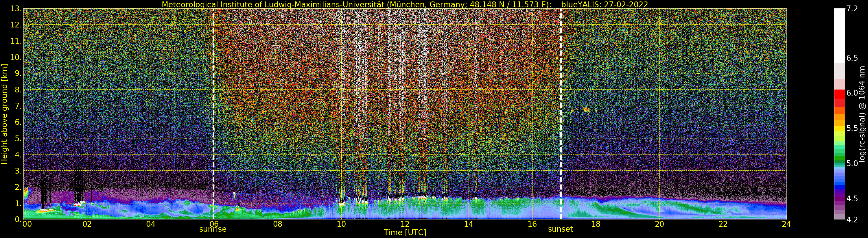Click the "13." height axis tick label
The height and width of the screenshot is (238, 868).
[16, 8]
